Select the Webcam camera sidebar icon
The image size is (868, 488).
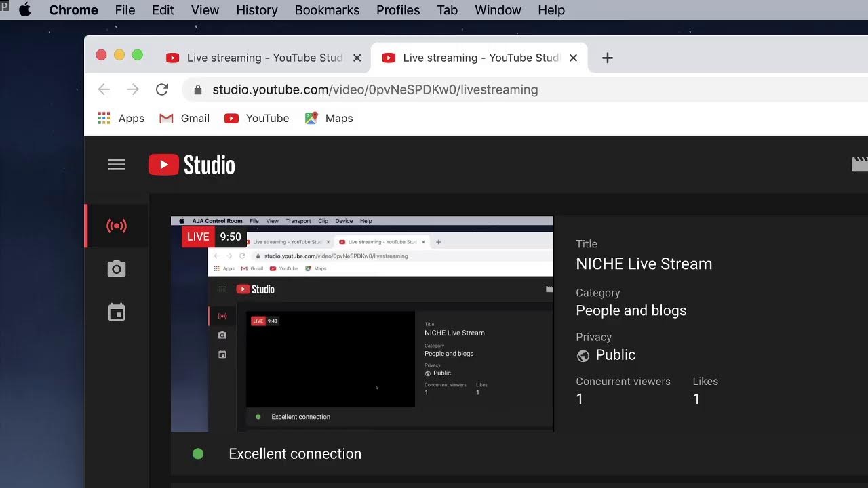tap(117, 269)
